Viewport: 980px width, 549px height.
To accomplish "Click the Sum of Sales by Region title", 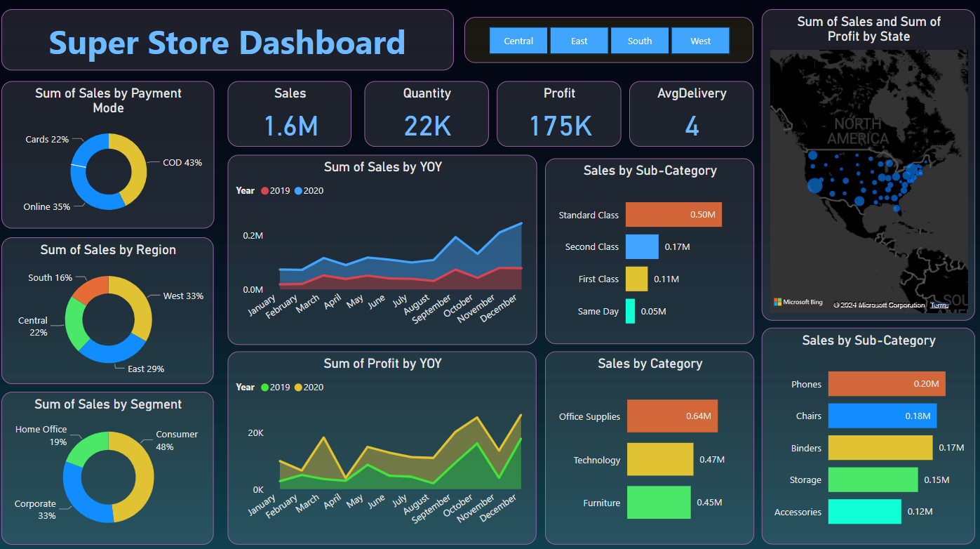I will (108, 250).
